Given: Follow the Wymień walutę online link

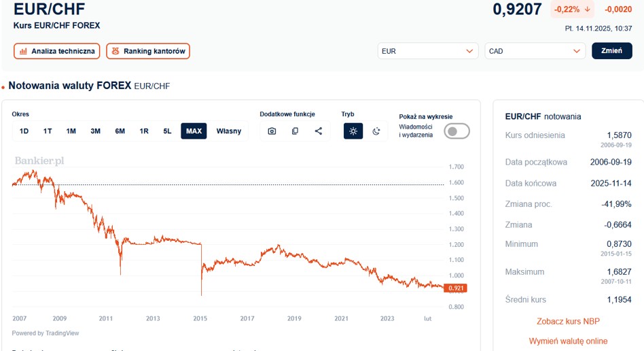Looking at the screenshot, I should 568,341.
